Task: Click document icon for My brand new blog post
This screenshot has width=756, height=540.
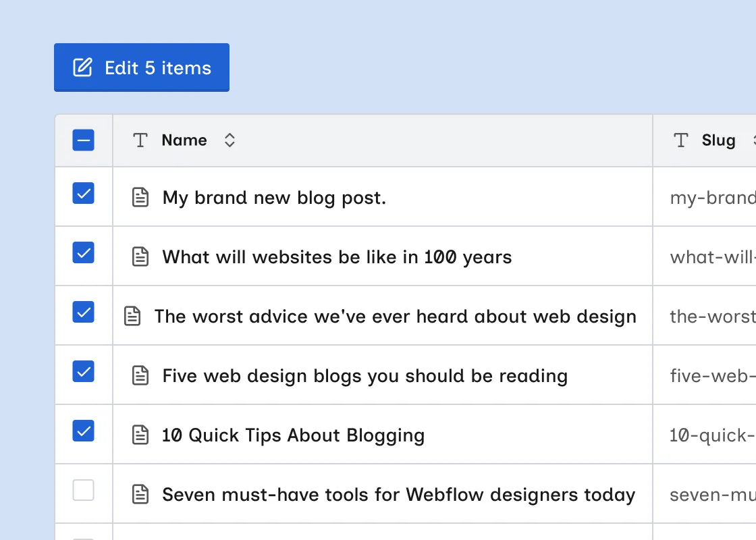Action: pyautogui.click(x=140, y=197)
